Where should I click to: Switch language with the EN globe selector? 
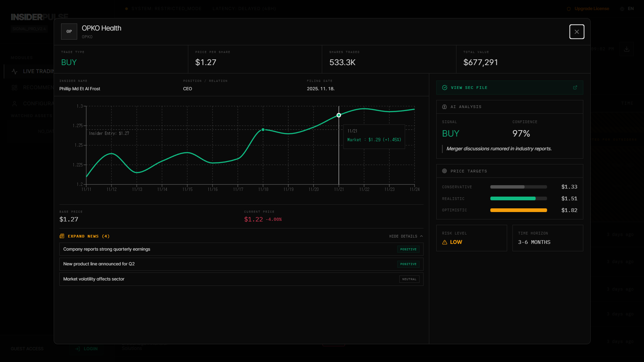pyautogui.click(x=627, y=9)
